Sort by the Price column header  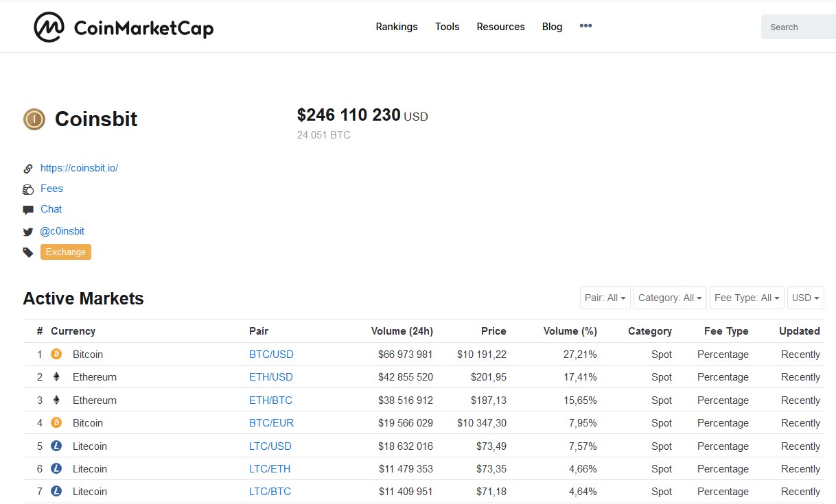pyautogui.click(x=494, y=331)
